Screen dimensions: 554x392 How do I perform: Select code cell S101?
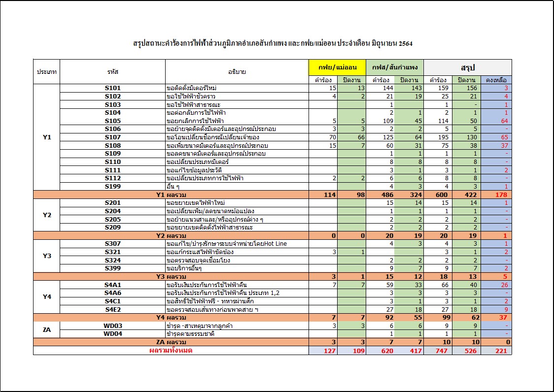113,88
